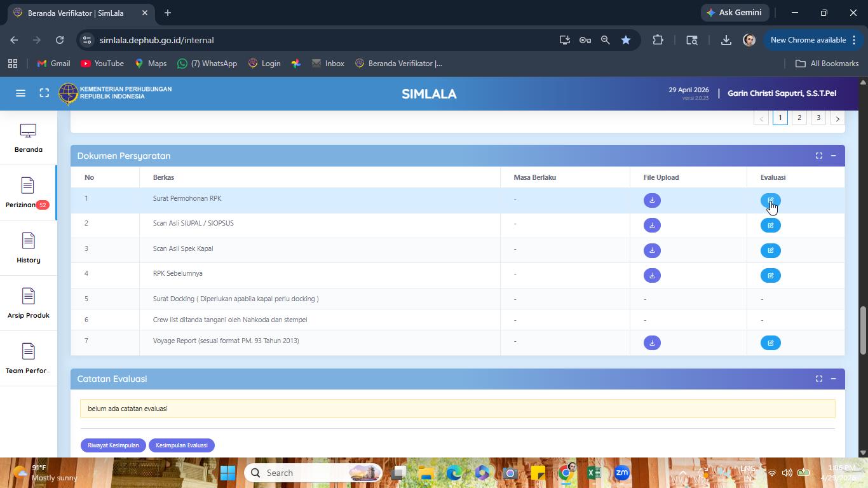Screen dimensions: 868x488
Task: Open the History sidebar item
Action: [28, 248]
